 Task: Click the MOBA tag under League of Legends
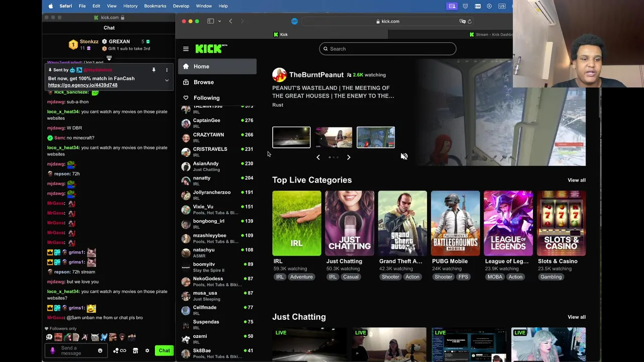pyautogui.click(x=495, y=277)
